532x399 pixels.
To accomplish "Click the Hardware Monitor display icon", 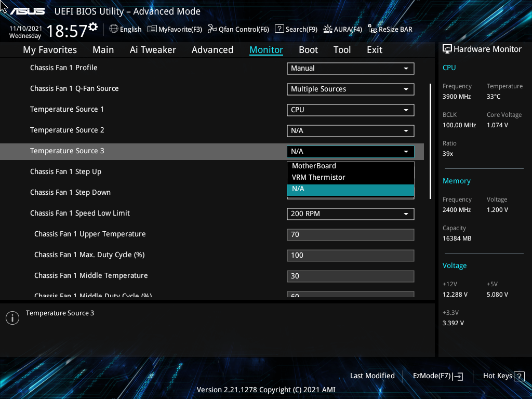I will tap(447, 49).
